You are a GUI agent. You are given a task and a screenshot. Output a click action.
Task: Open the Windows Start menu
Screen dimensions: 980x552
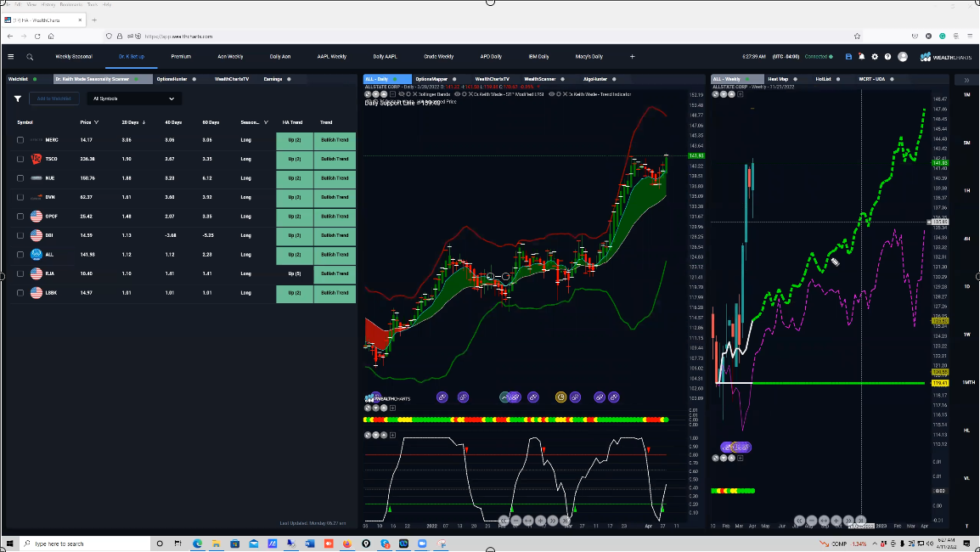9,544
